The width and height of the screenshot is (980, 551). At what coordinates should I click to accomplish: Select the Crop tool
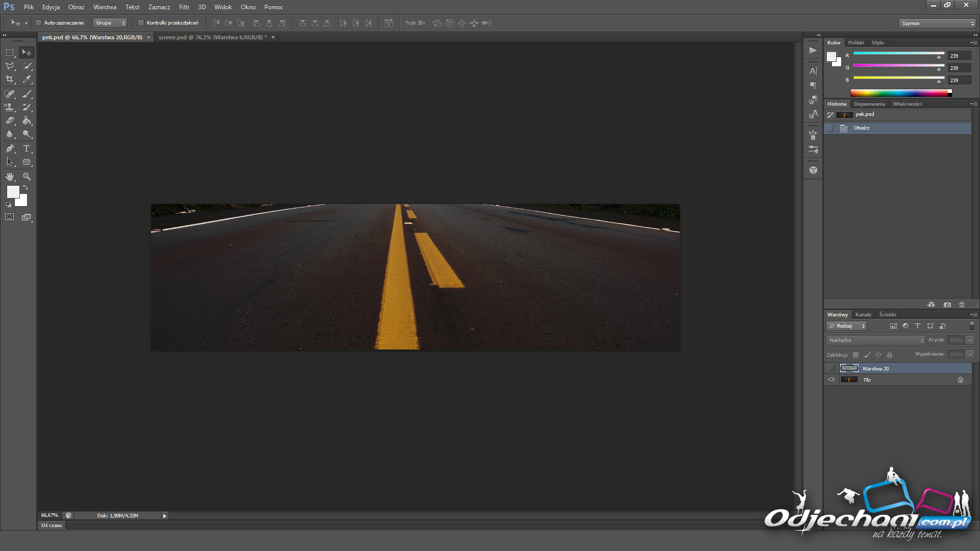tap(10, 79)
